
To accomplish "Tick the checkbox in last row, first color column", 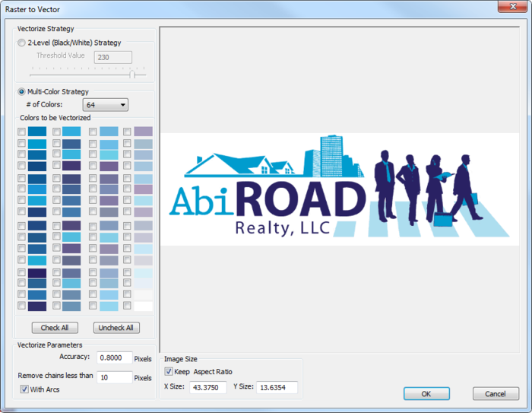I will pyautogui.click(x=22, y=306).
